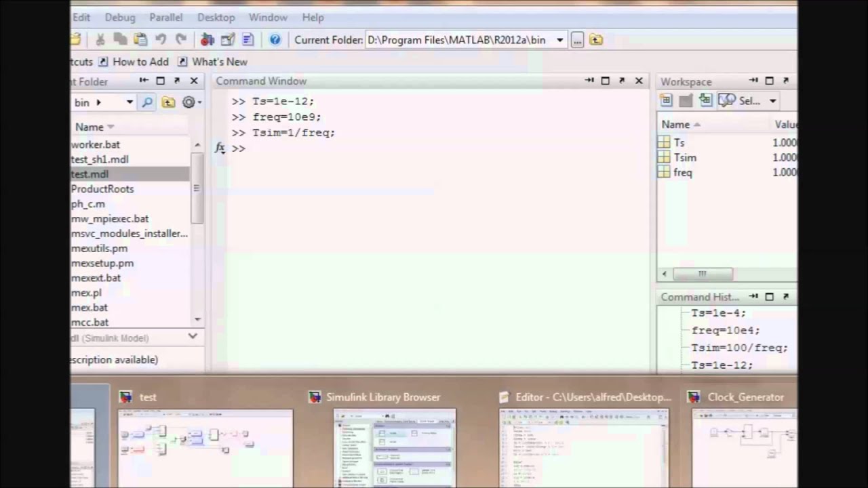Click the Paste clipboard toolbar icon
Viewport: 868px width, 488px height.
point(140,40)
